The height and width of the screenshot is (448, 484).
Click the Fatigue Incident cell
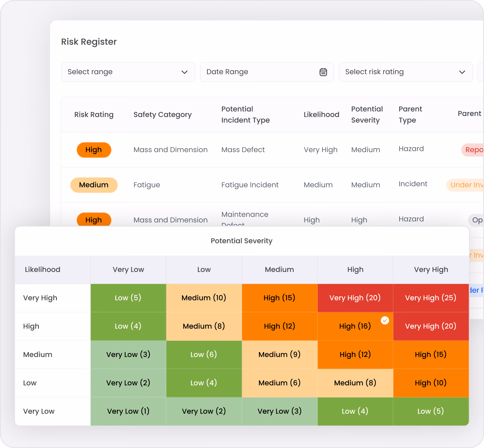[x=250, y=185]
